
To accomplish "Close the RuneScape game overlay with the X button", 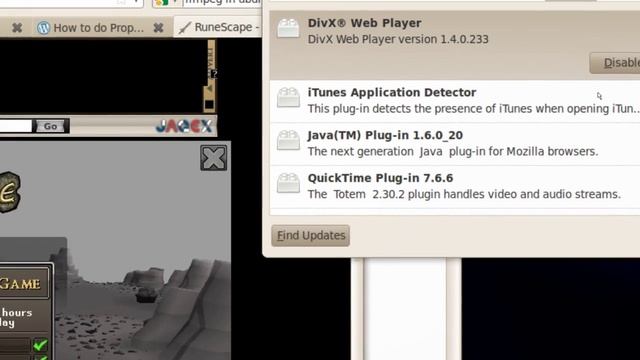I will 213,158.
